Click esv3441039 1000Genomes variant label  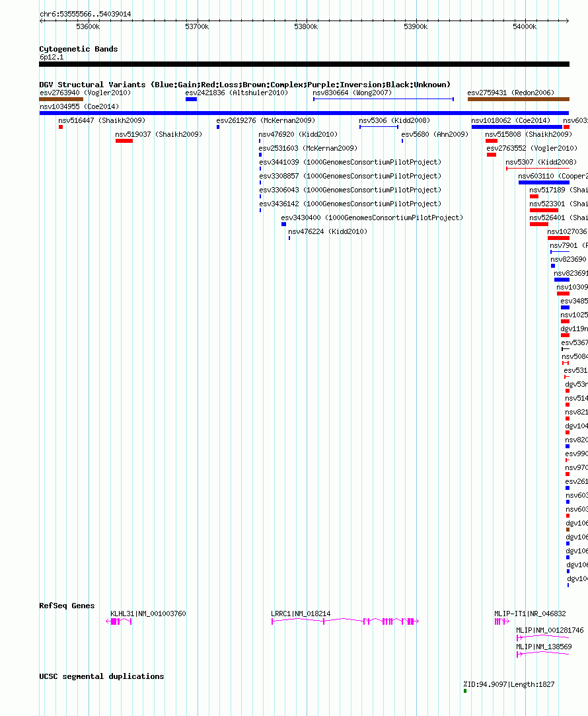(350, 162)
